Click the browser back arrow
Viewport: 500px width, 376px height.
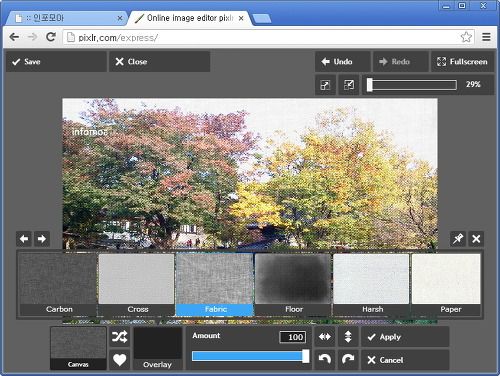(14, 37)
